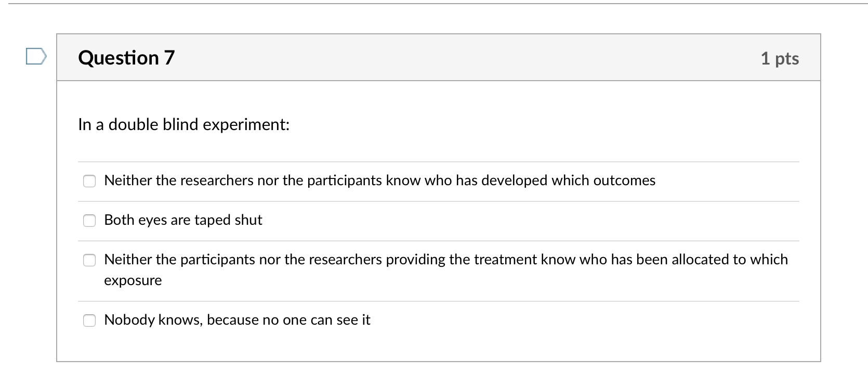Click the 'In a double blind experiment:' prompt
This screenshot has width=868, height=384.
pos(184,125)
